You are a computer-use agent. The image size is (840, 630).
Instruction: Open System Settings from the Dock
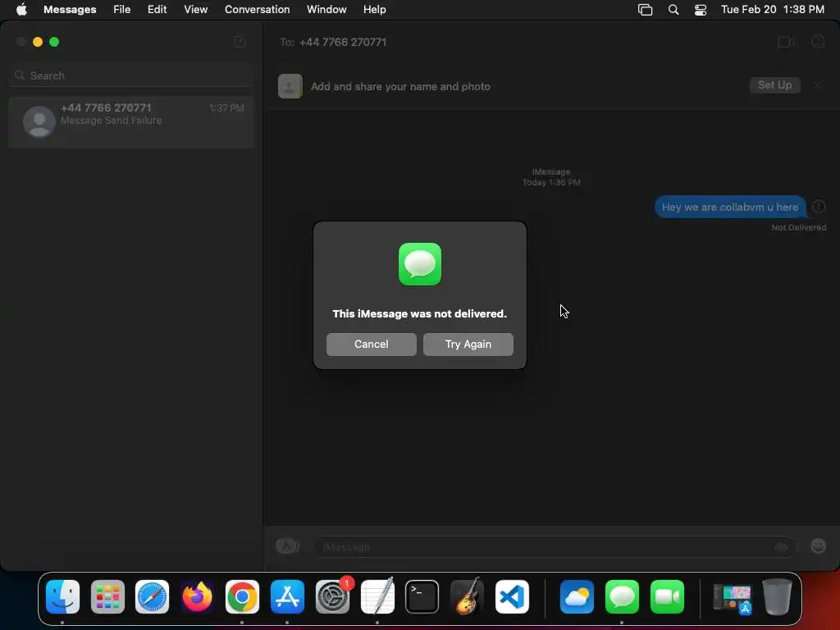tap(332, 596)
